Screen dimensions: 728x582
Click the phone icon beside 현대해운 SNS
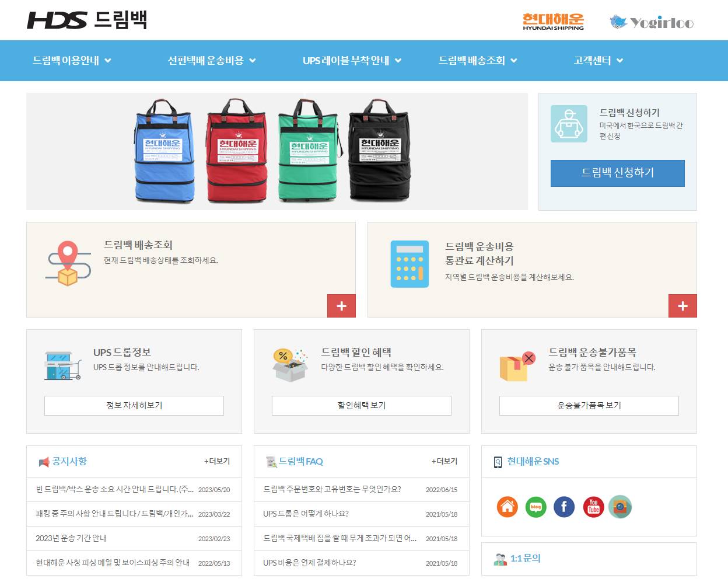click(498, 462)
